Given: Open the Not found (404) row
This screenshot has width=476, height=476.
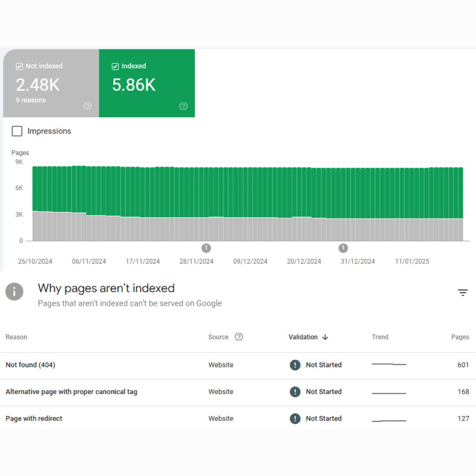Looking at the screenshot, I should click(30, 365).
